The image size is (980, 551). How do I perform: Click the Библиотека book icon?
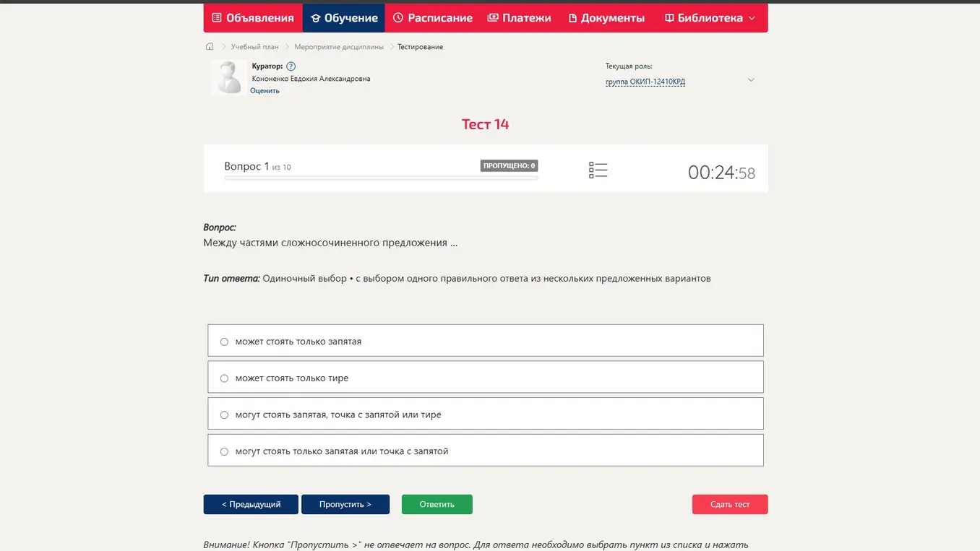tap(669, 18)
